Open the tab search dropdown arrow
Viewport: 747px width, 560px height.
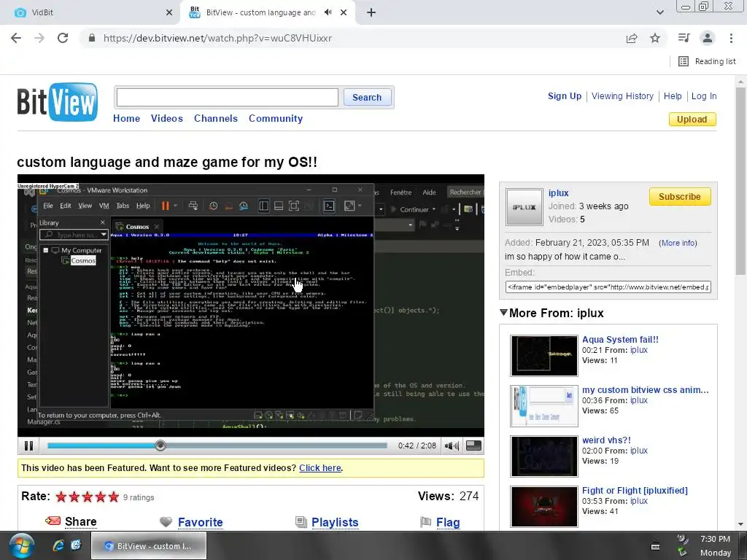coord(659,12)
